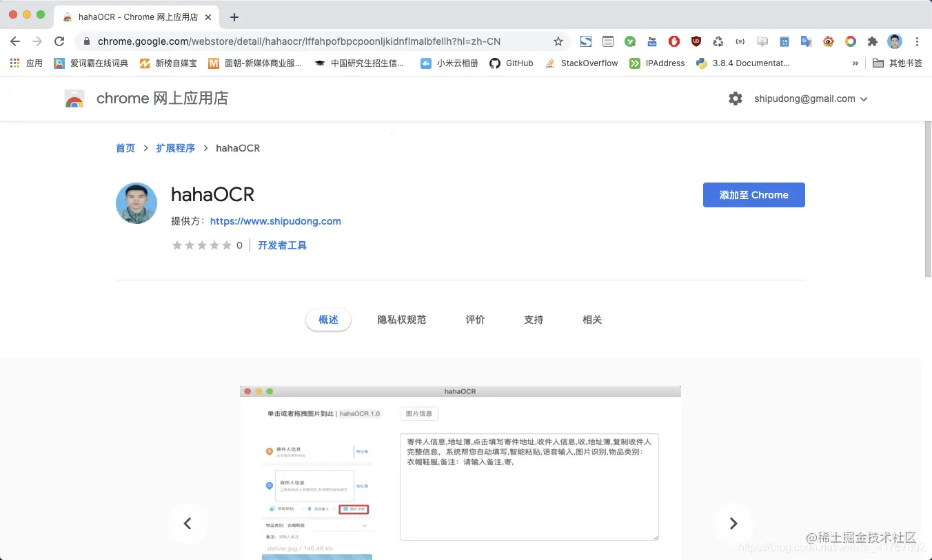
Task: Switch to the 相关 tab
Action: pyautogui.click(x=592, y=320)
